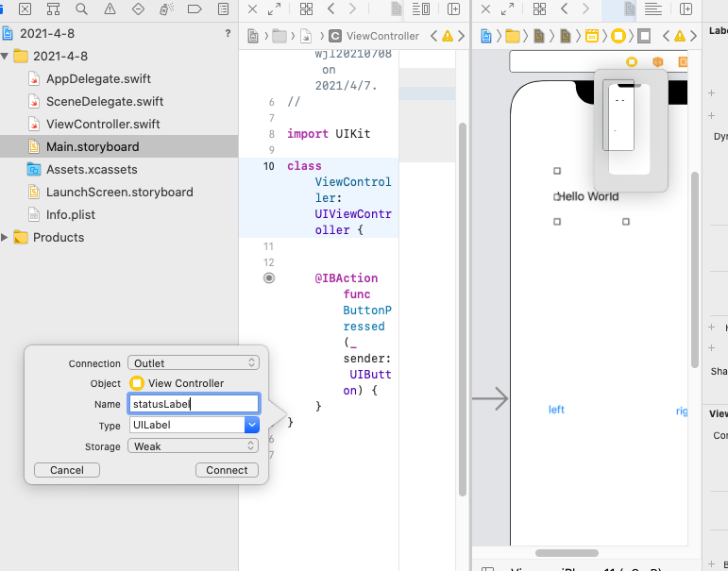Close the storyboard editor pane
Viewport: 728px width, 571px height.
pos(485,8)
